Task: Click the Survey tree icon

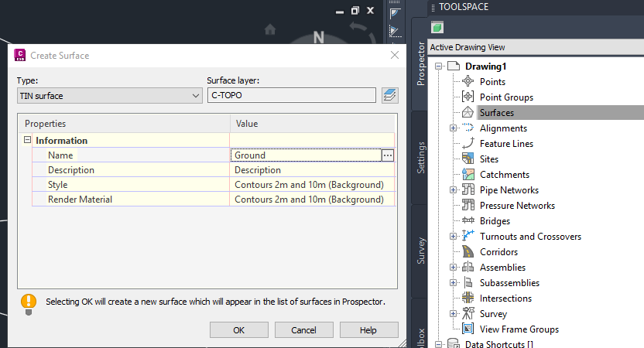Action: pyautogui.click(x=468, y=313)
